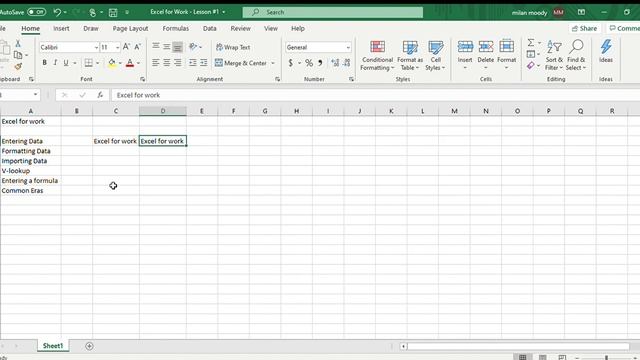The height and width of the screenshot is (360, 640).
Task: Click the Share button
Action: 584,28
